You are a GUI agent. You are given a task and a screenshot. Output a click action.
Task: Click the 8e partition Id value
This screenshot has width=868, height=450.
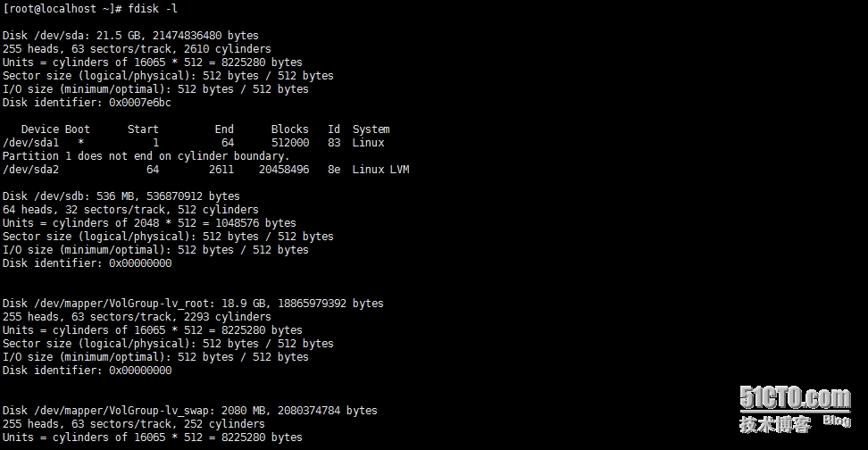click(x=333, y=170)
